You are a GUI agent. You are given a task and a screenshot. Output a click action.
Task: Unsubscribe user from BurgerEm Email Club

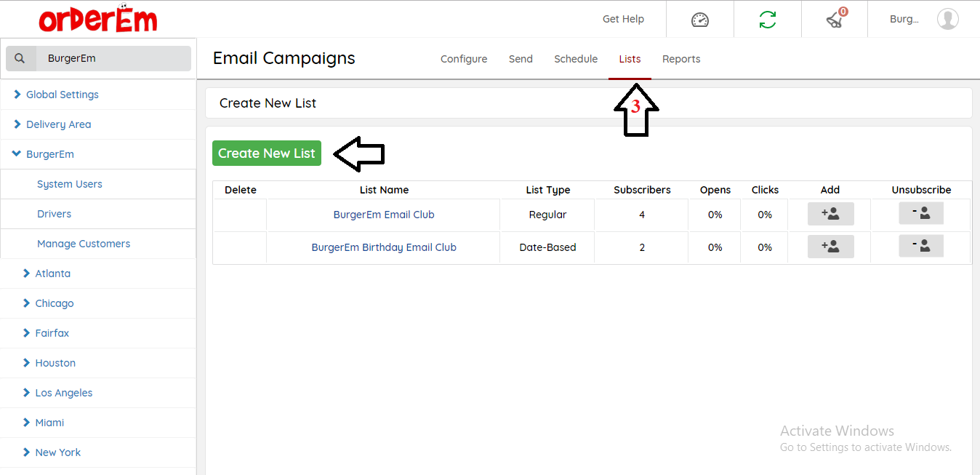pos(920,214)
